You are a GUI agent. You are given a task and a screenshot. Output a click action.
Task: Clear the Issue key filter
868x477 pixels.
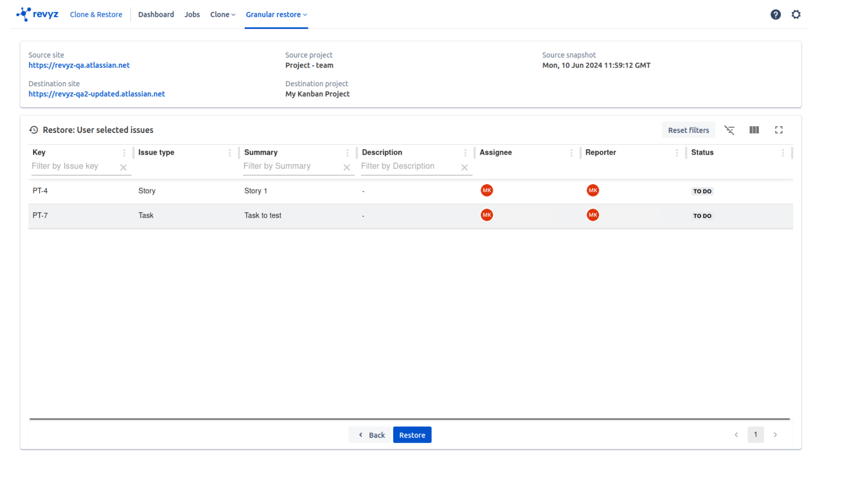pyautogui.click(x=123, y=168)
